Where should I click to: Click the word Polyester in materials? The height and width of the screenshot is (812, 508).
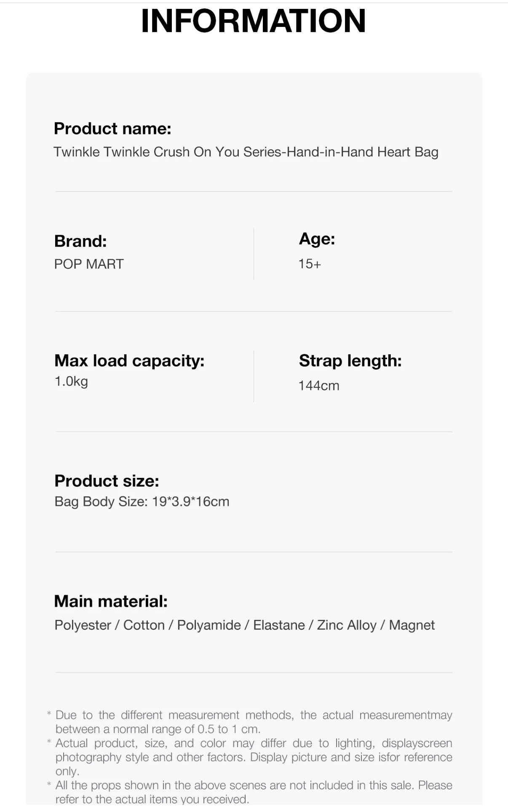click(x=83, y=625)
